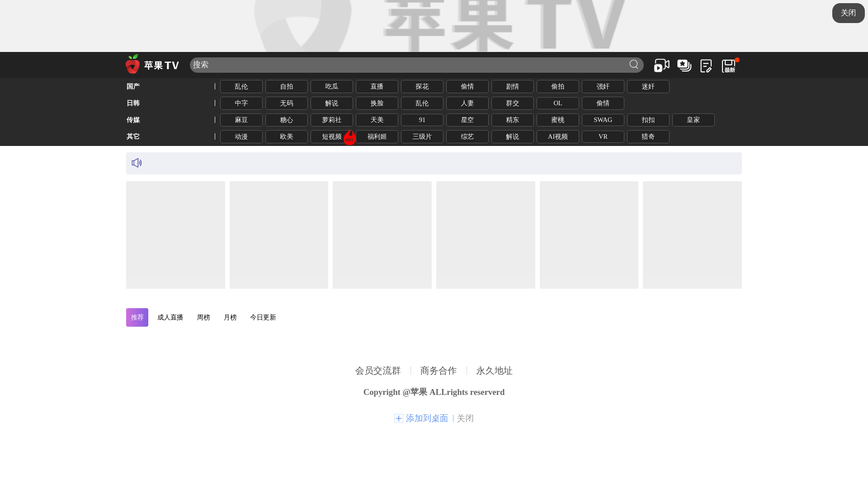Select the SWAG tag
Screen dimensions: 868x488
click(603, 120)
